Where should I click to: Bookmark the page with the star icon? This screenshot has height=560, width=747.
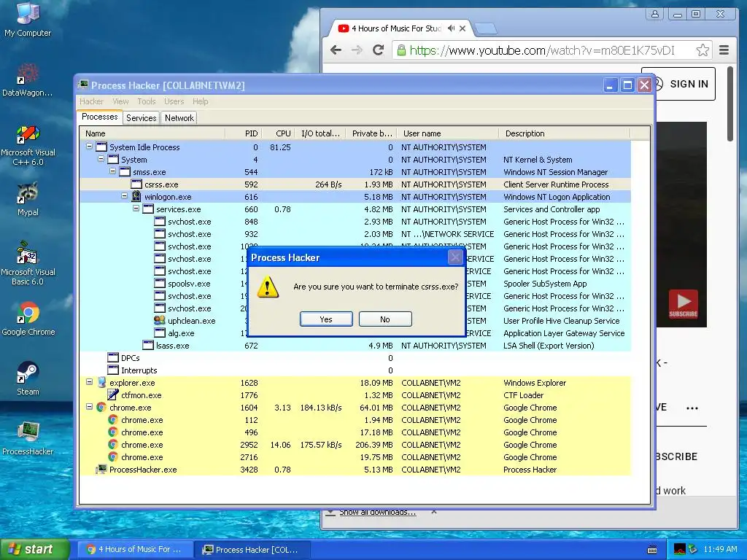[x=703, y=50]
